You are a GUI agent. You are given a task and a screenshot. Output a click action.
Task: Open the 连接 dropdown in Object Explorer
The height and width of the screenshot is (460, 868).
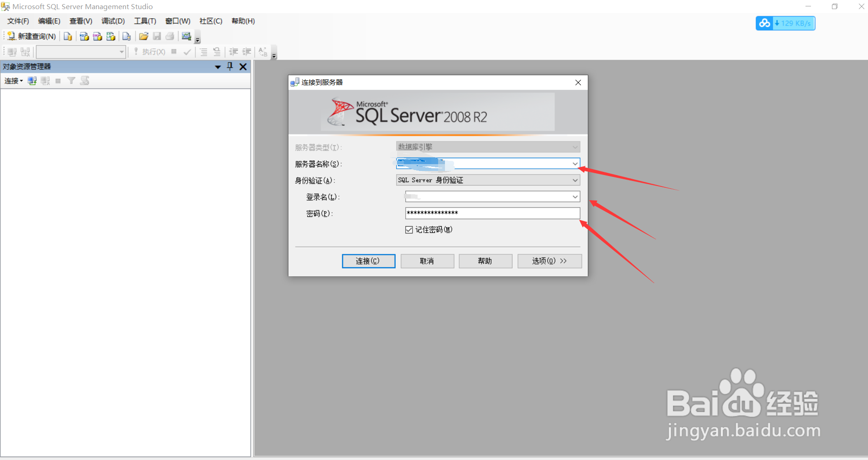14,81
